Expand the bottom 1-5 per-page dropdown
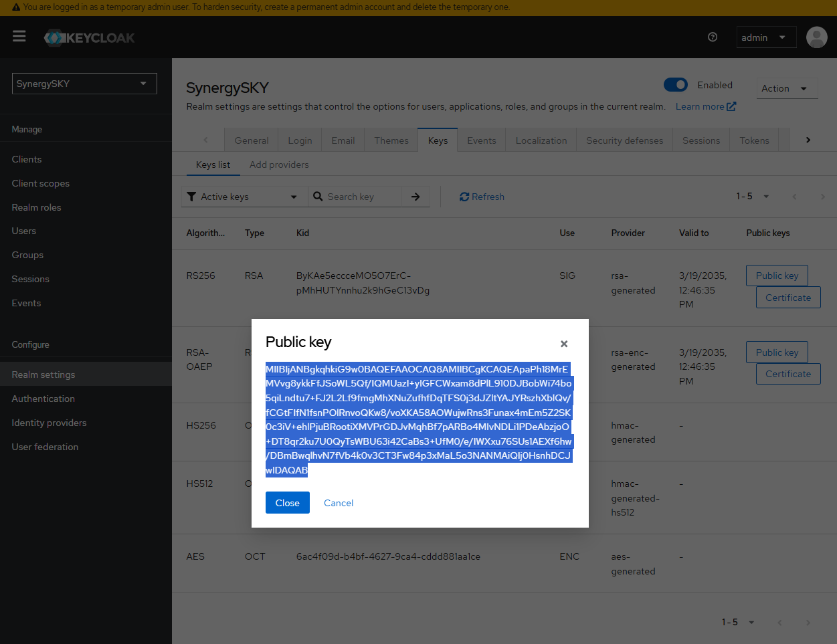The image size is (837, 644). point(738,622)
